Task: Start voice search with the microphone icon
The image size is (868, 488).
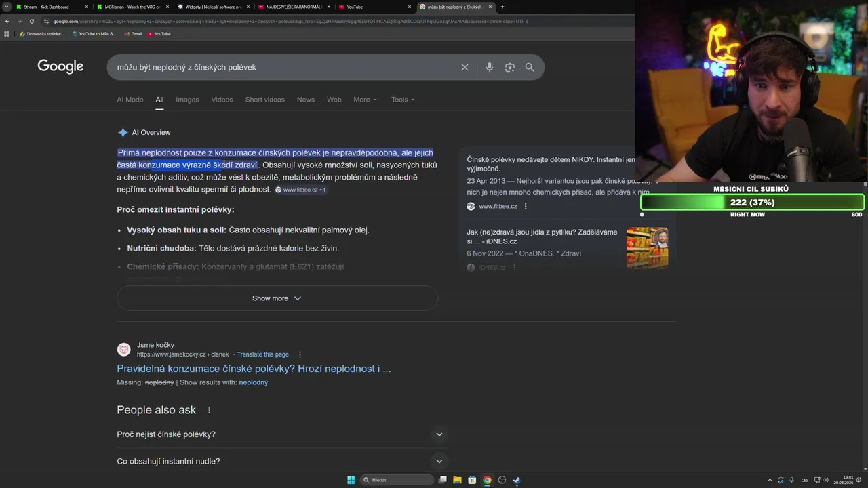Action: click(x=489, y=67)
